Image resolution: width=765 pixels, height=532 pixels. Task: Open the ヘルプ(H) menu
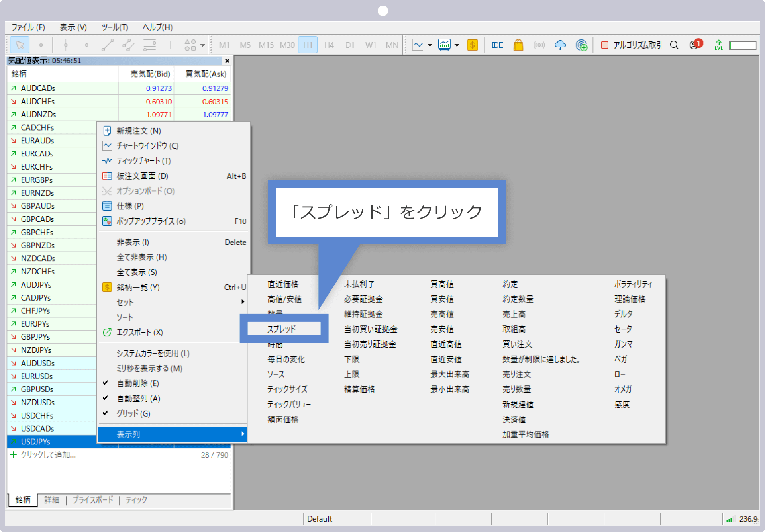pos(158,27)
